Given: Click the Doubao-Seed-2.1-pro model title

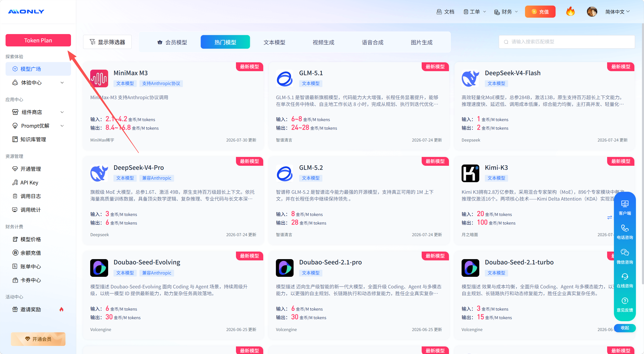Looking at the screenshot, I should (x=330, y=262).
